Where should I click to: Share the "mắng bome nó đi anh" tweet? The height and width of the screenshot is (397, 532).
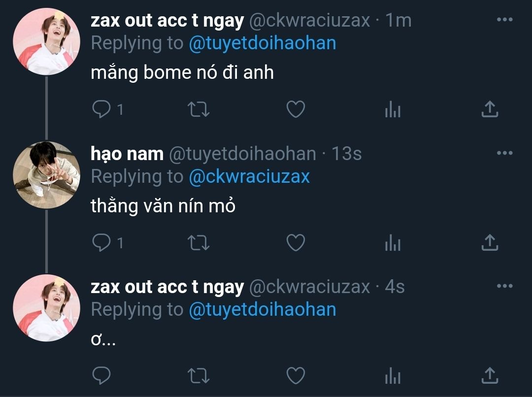click(490, 109)
